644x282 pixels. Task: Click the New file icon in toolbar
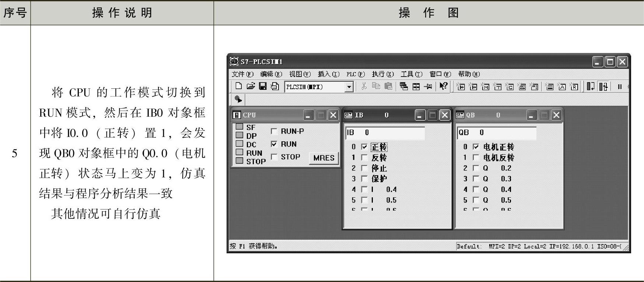click(x=238, y=86)
